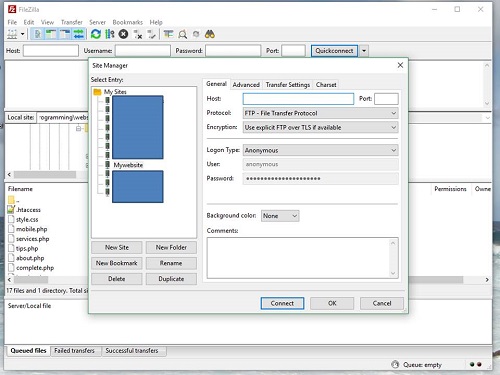This screenshot has width=500, height=375.
Task: Click OK in Site Manager
Action: [332, 303]
